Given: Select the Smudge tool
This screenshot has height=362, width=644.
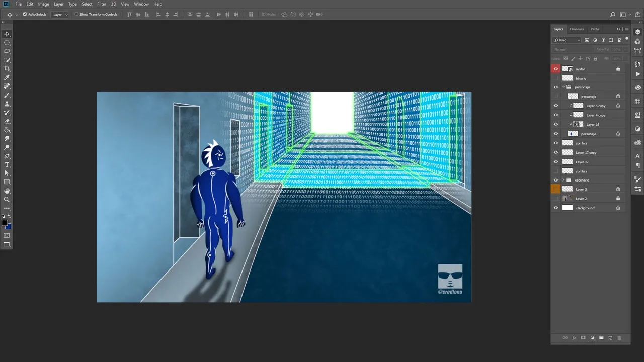Looking at the screenshot, I should coord(7,139).
